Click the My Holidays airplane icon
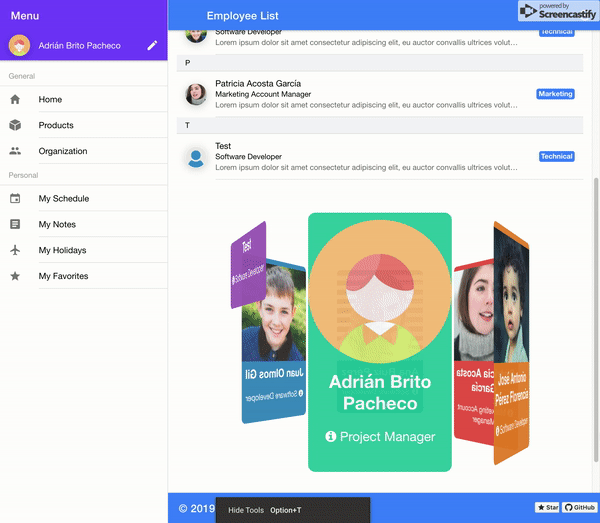600x523 pixels. (15, 250)
